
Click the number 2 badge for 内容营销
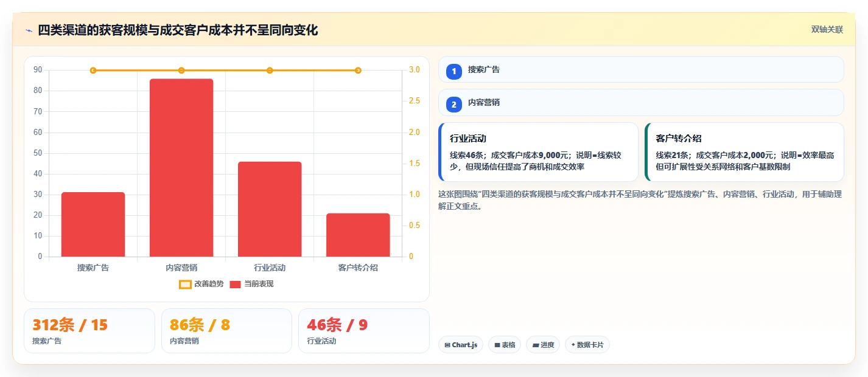[454, 104]
